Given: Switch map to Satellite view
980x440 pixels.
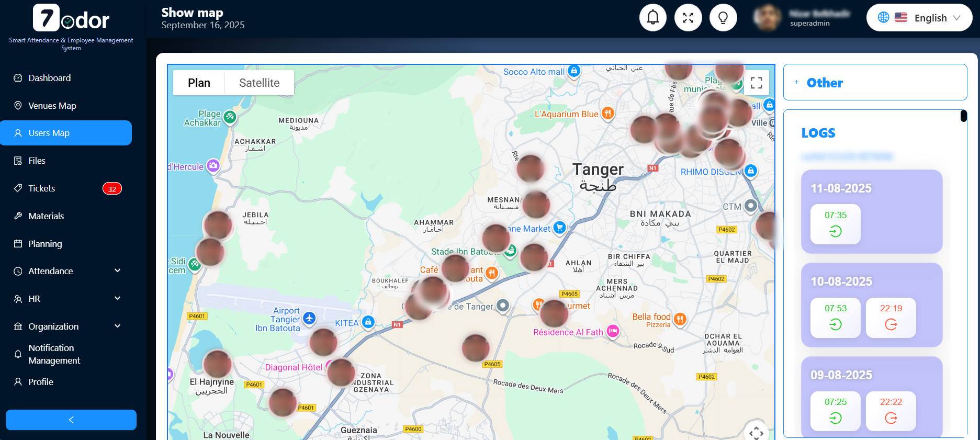Looking at the screenshot, I should click(x=259, y=83).
